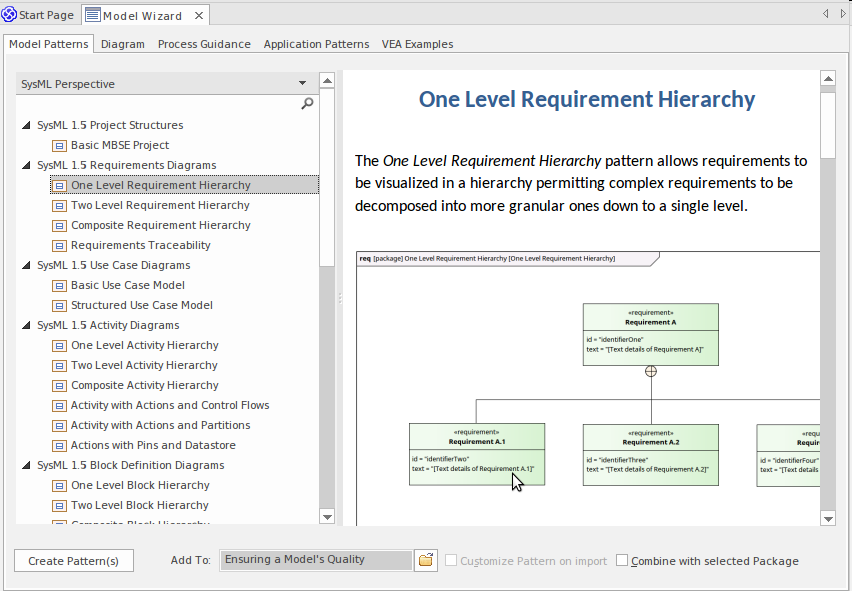This screenshot has width=852, height=591.
Task: Enable Combine with selected Package checkbox
Action: tap(622, 561)
